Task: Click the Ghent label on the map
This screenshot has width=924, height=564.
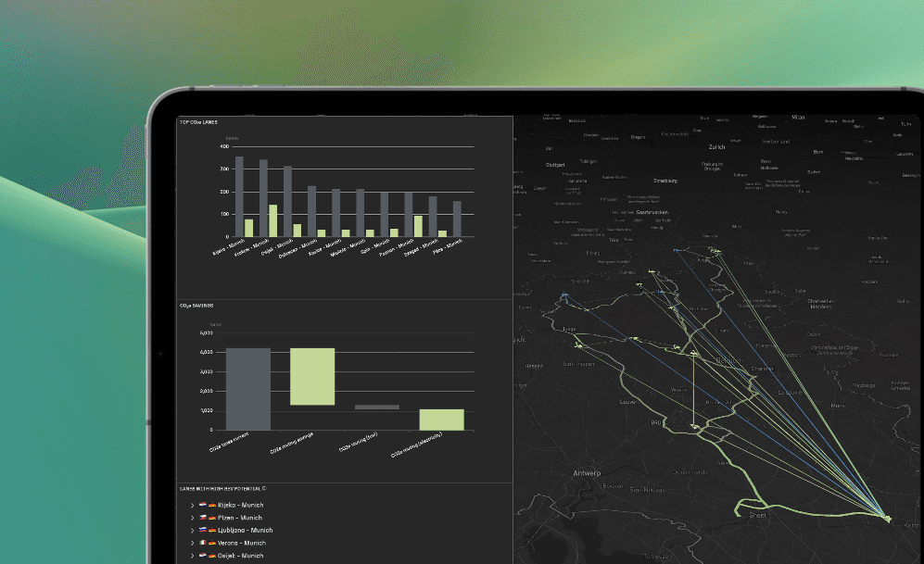Action: pyautogui.click(x=758, y=515)
